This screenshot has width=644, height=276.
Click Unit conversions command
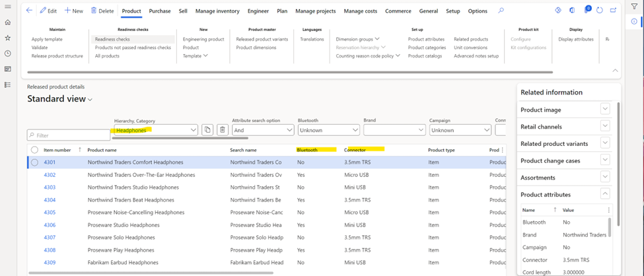point(471,48)
